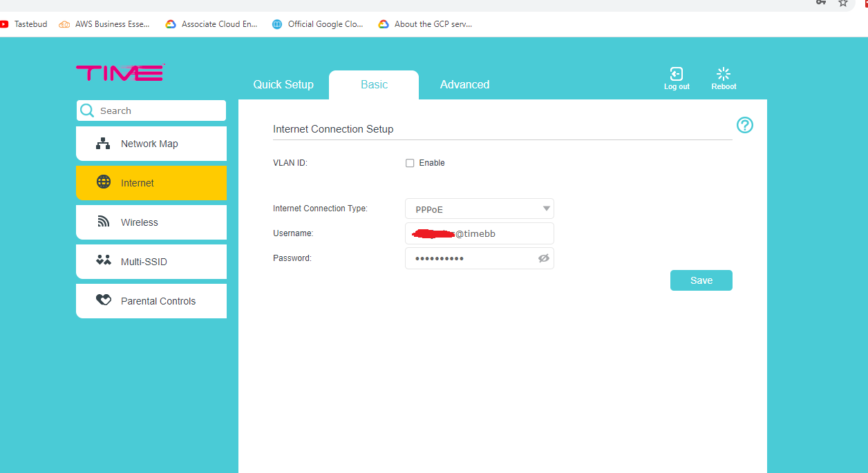Open the Official Google Clo... bookmark
The height and width of the screenshot is (473, 868).
tap(318, 24)
